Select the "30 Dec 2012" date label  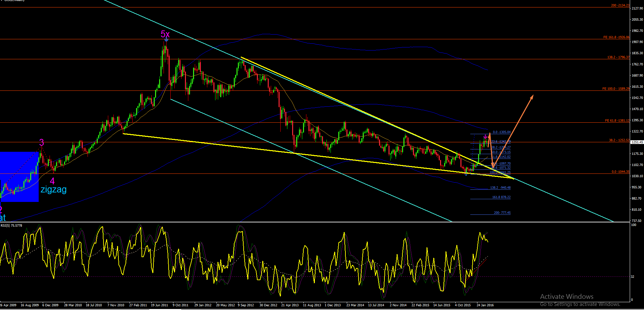268,305
